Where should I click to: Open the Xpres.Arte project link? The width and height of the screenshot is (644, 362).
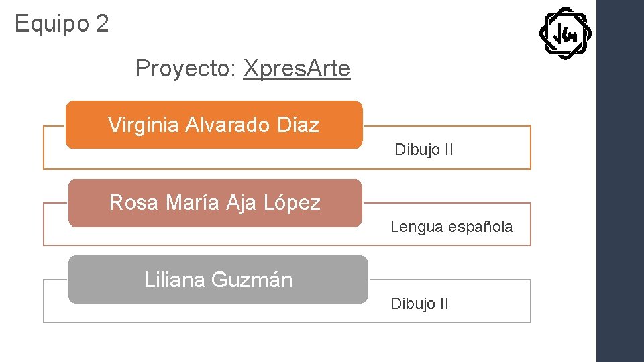click(x=297, y=68)
